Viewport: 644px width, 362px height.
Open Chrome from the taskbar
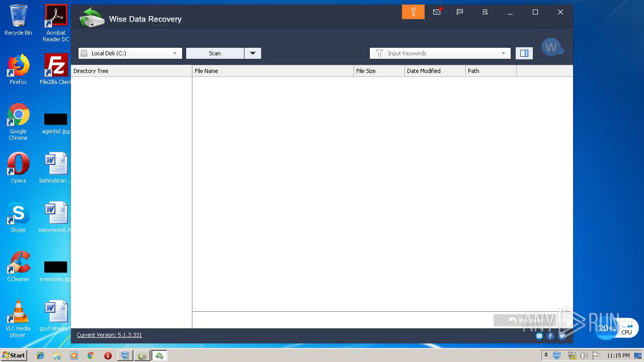[91, 355]
